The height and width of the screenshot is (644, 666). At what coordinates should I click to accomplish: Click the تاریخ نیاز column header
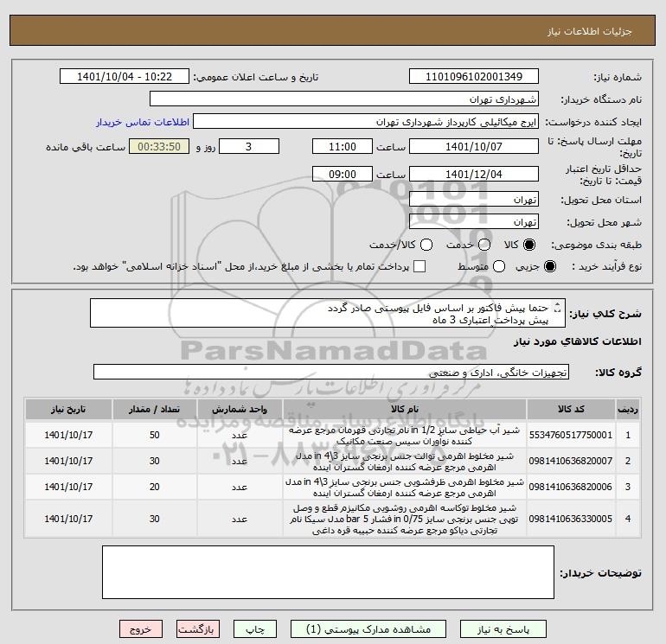68,409
